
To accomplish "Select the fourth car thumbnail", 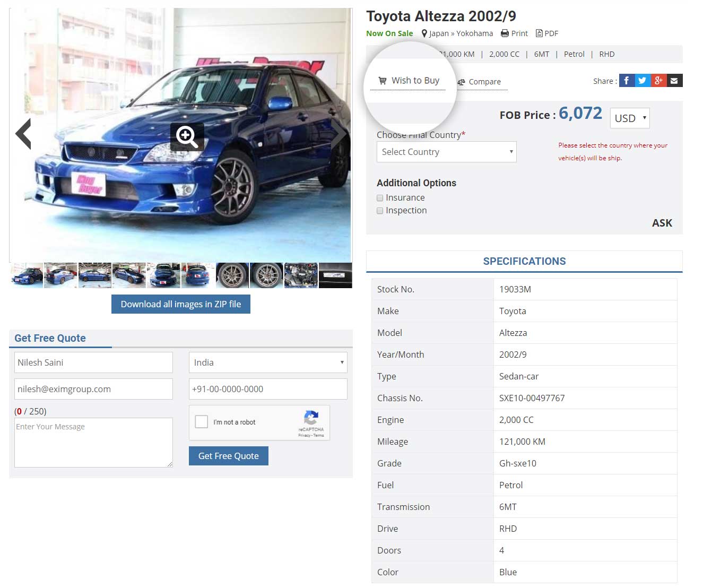I will click(129, 275).
